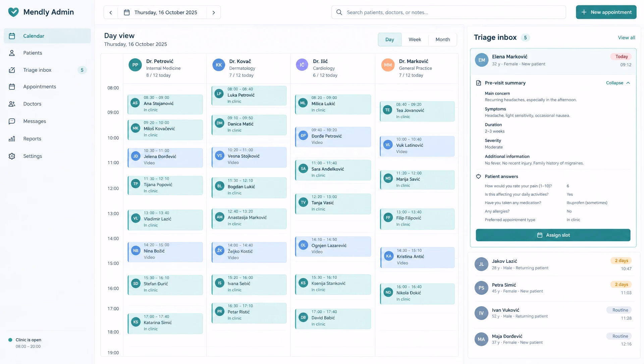Open Ivan Vuković triage entry
This screenshot has width=644, height=364.
click(x=553, y=313)
